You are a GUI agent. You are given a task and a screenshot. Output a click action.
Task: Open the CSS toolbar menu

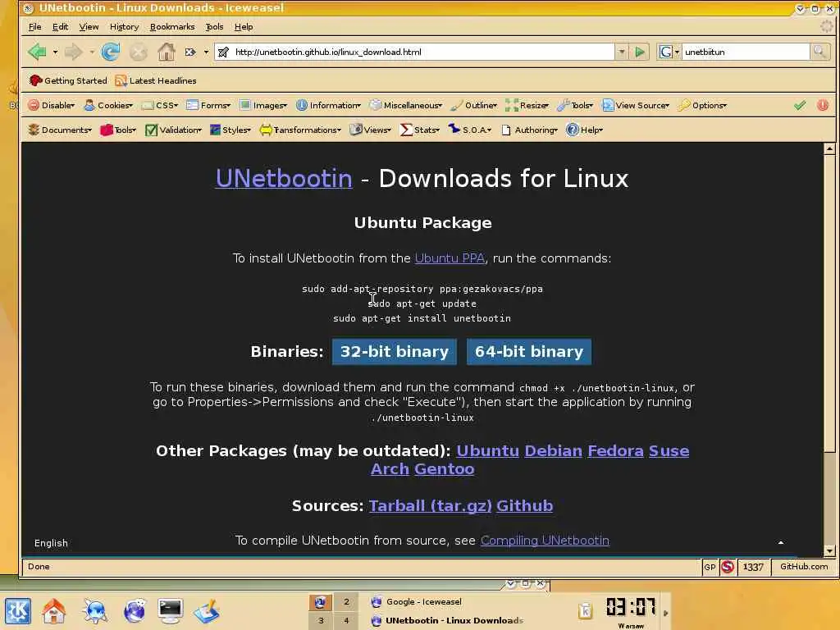pos(160,106)
